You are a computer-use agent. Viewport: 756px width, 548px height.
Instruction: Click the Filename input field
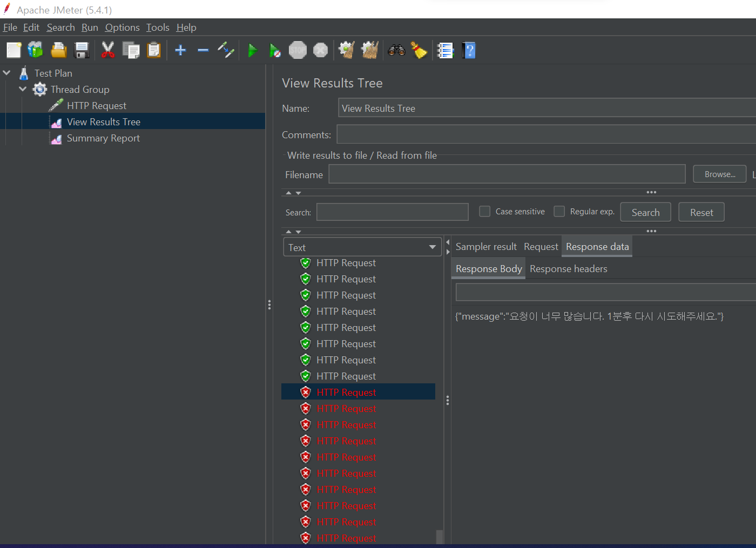(x=507, y=174)
